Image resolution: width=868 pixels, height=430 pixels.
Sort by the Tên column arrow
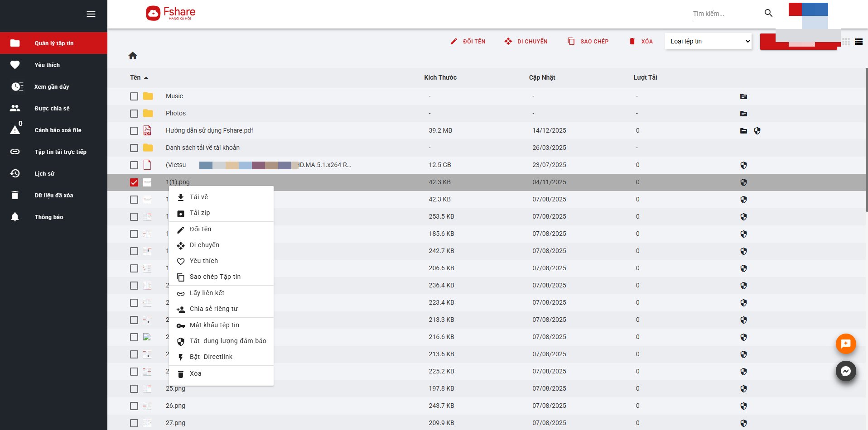146,78
